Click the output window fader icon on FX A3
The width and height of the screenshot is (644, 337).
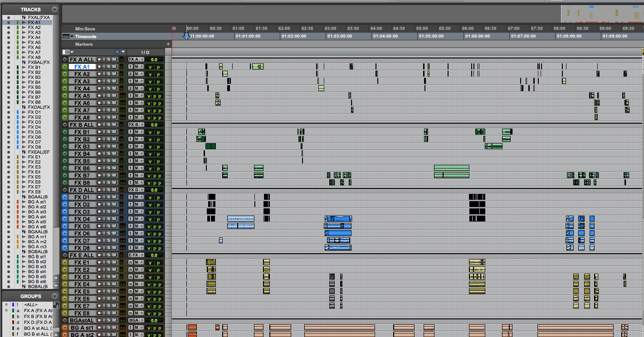pyautogui.click(x=141, y=81)
